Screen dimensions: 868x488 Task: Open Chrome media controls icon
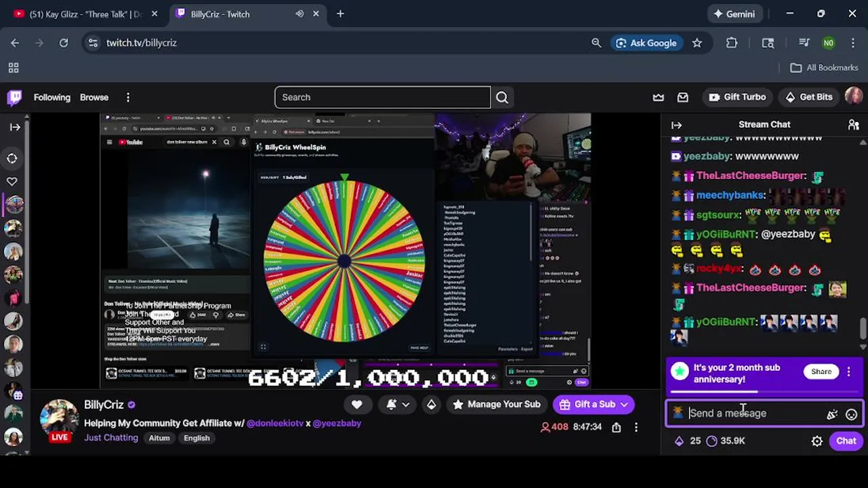pos(804,43)
